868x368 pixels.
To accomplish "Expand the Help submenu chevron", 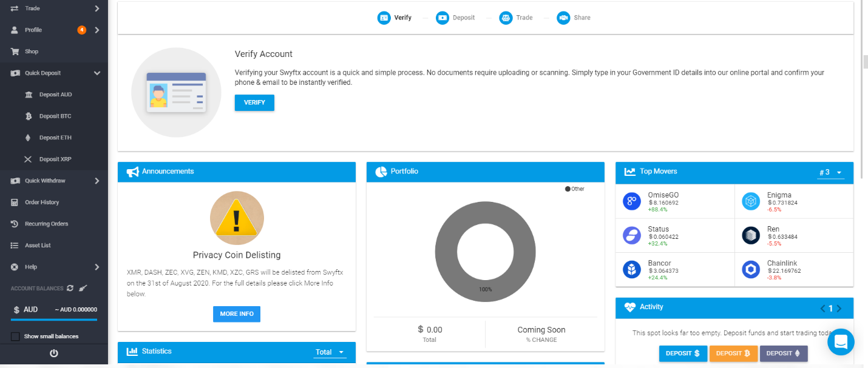I will [97, 267].
